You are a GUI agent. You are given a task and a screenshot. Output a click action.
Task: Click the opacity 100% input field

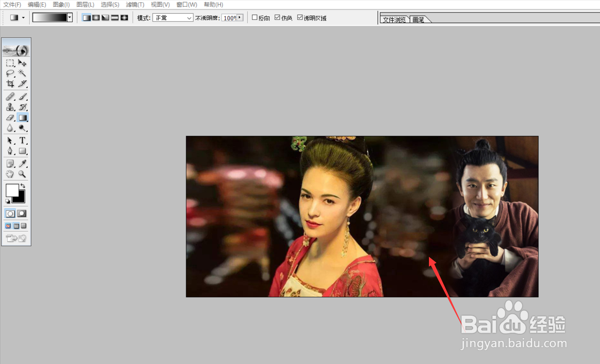(x=229, y=18)
